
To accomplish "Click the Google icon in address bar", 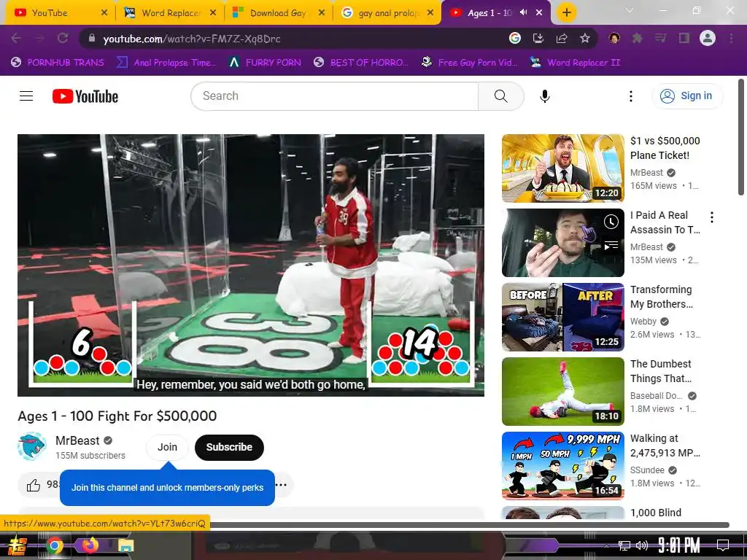I will pos(514,38).
